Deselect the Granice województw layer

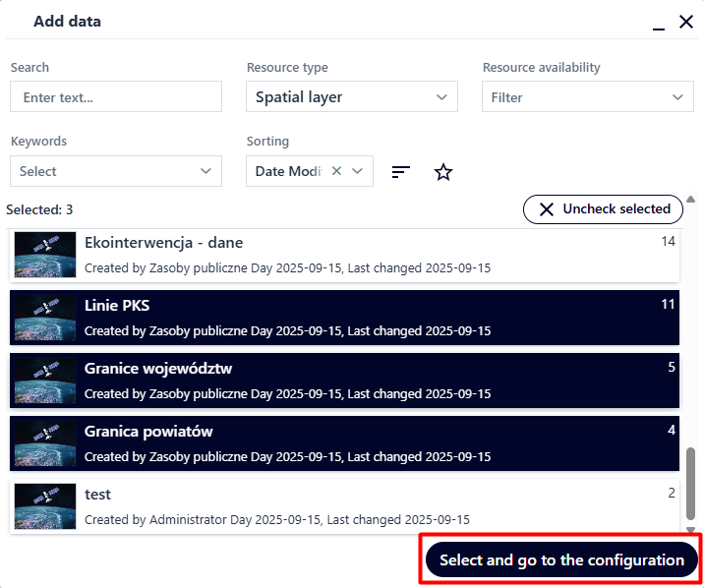tap(344, 381)
